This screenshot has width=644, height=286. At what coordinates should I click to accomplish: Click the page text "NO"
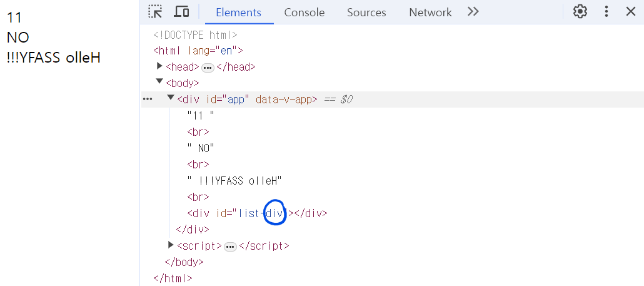pos(18,38)
